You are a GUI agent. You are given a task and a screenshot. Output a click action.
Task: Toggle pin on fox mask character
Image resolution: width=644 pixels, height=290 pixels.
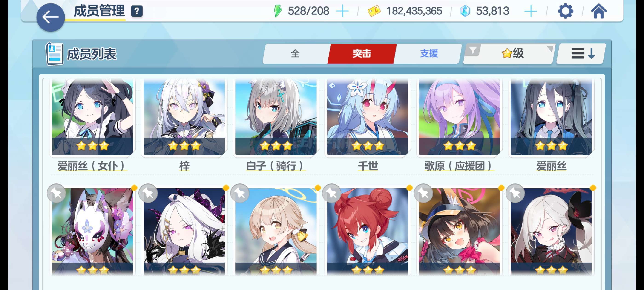click(56, 193)
